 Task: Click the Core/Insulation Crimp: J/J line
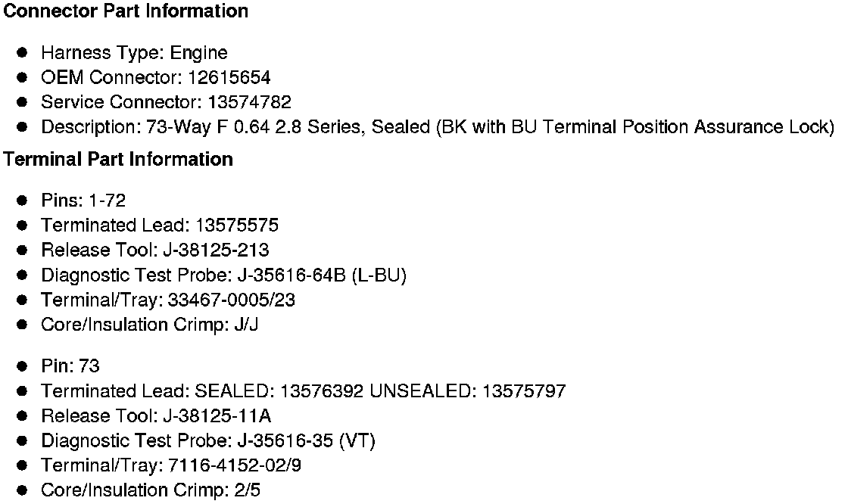(x=150, y=325)
